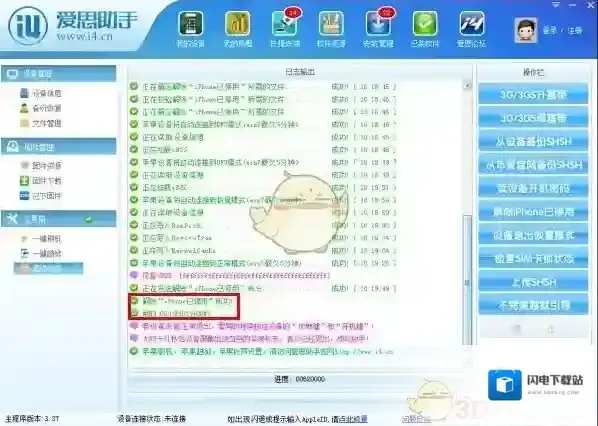The image size is (598, 426).
Task: Click the 进度 progress bar
Action: [299, 379]
